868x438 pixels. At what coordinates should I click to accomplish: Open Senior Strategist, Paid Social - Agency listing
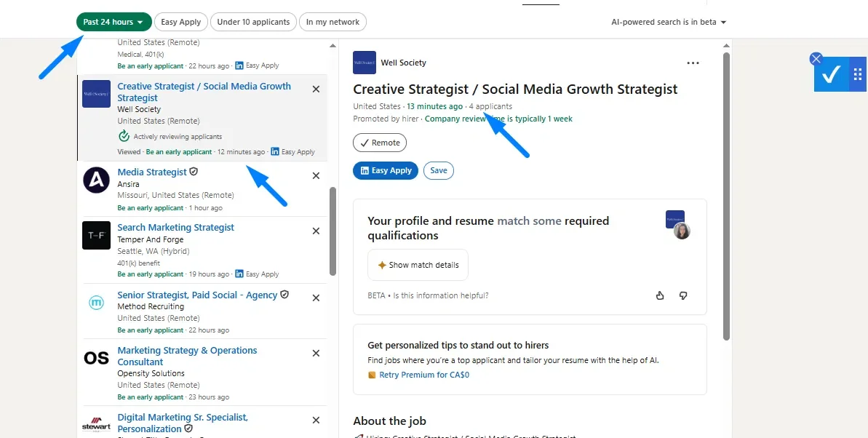click(x=197, y=295)
